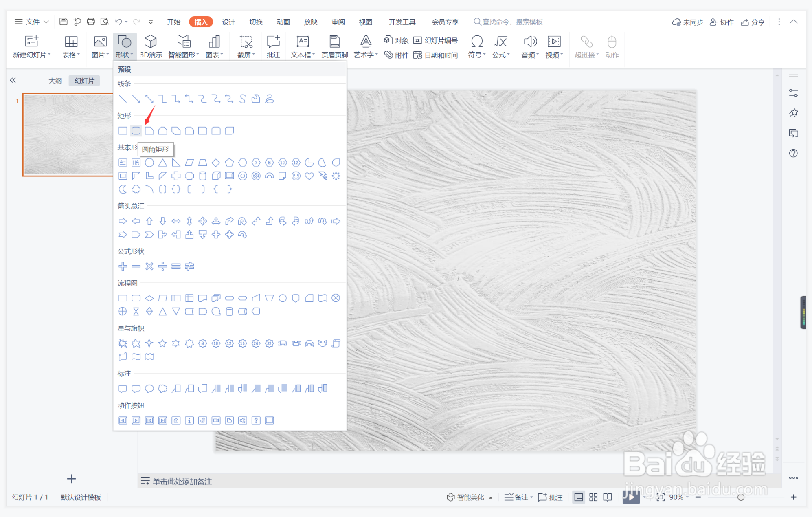
Task: Insert the right arrow block shape
Action: pos(123,221)
